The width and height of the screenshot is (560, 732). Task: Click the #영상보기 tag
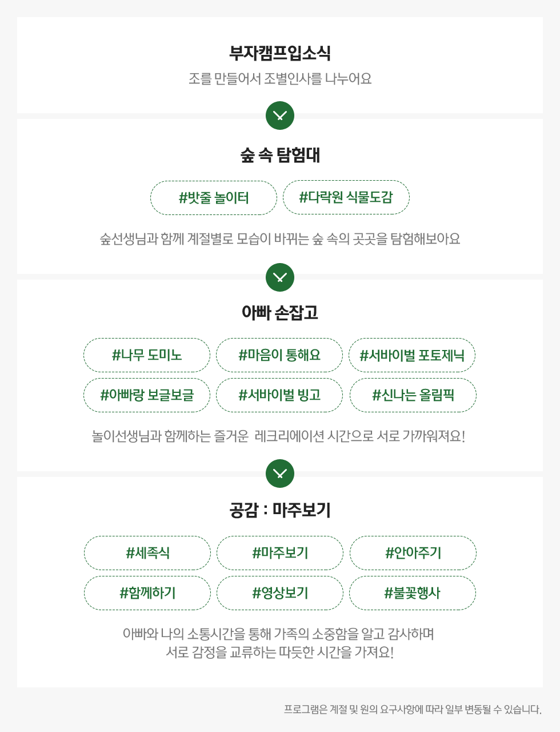280,593
